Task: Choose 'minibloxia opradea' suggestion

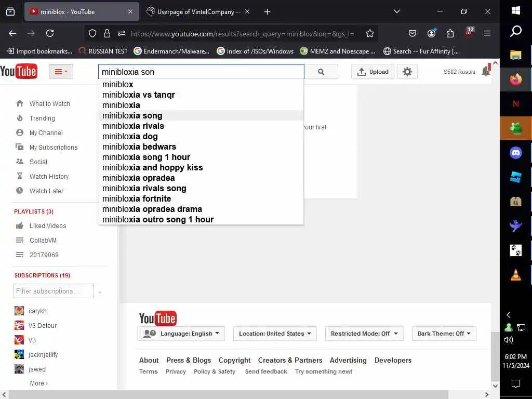Action: click(x=201, y=178)
